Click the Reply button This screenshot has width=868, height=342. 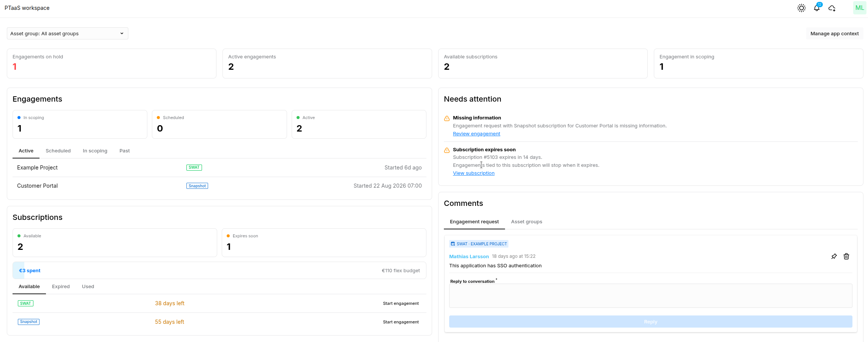[650, 322]
